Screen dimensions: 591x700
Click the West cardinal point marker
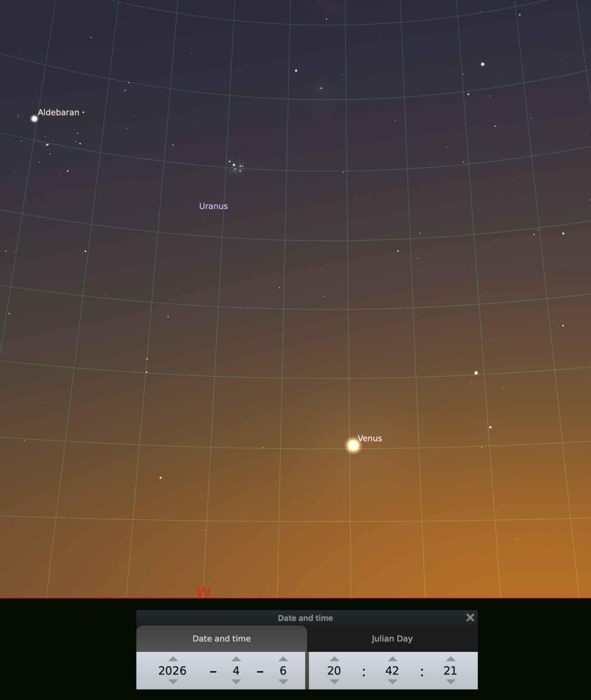click(x=204, y=592)
